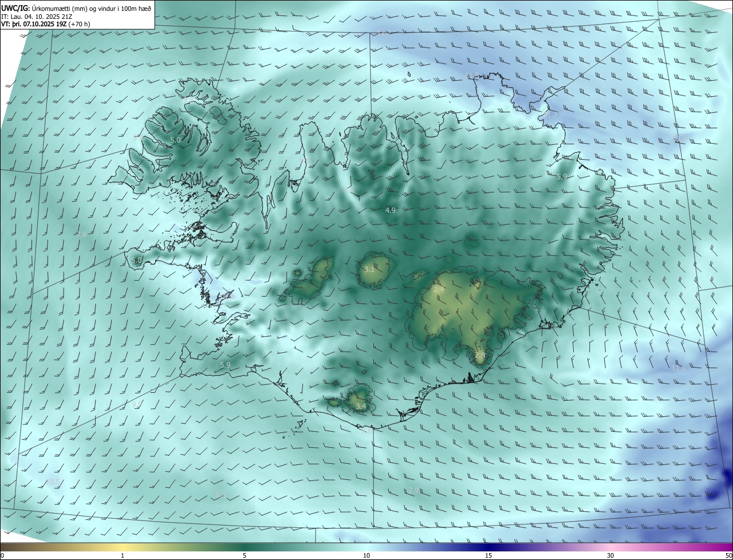Pick the dark navy colour above the 15 tick
The width and height of the screenshot is (733, 560).
pos(488,547)
